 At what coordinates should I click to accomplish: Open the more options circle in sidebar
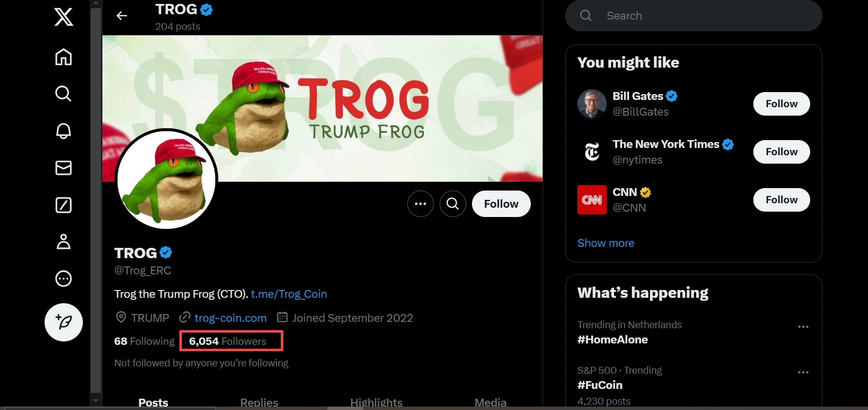tap(63, 279)
